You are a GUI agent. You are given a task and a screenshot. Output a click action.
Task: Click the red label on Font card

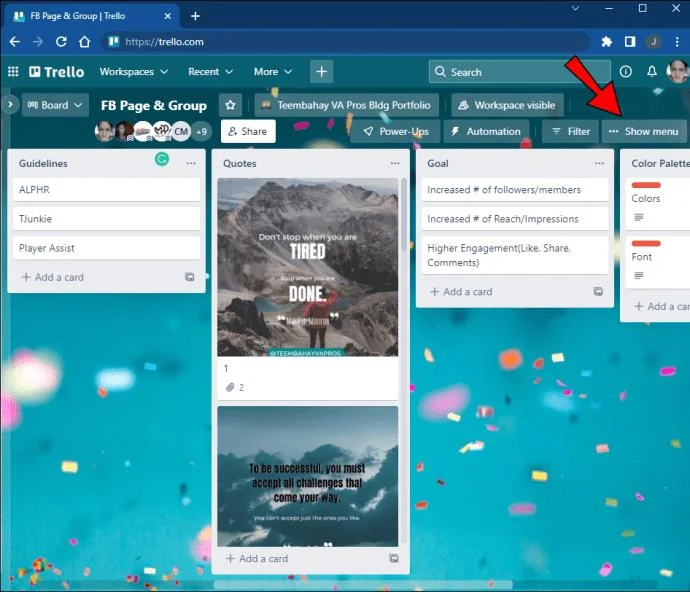(646, 243)
